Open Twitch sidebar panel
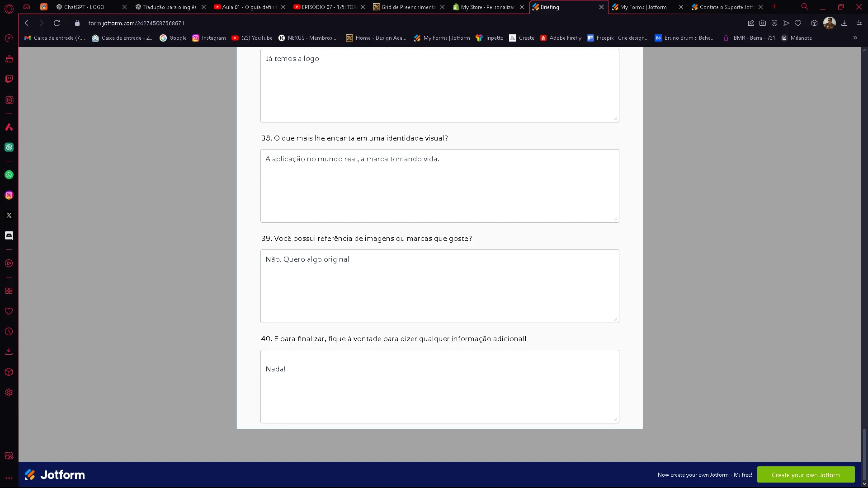Screen dimensions: 868x488 (x=9, y=79)
